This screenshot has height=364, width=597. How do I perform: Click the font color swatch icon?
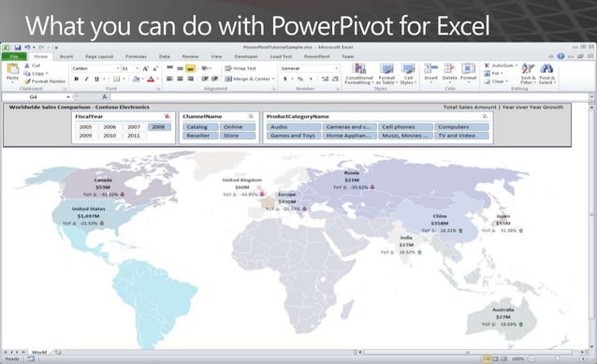tap(151, 79)
